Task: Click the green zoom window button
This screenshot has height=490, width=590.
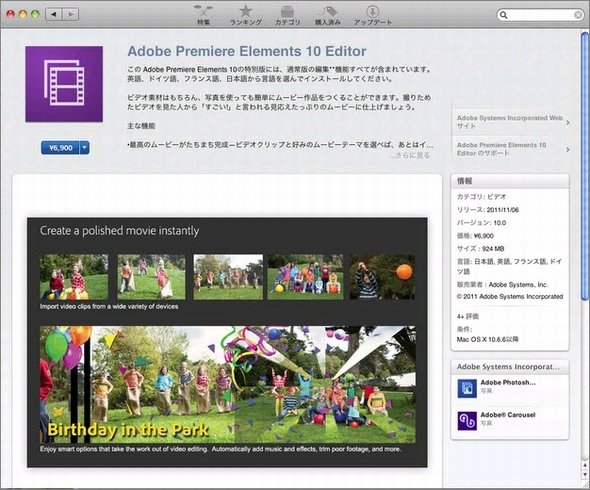Action: point(35,14)
